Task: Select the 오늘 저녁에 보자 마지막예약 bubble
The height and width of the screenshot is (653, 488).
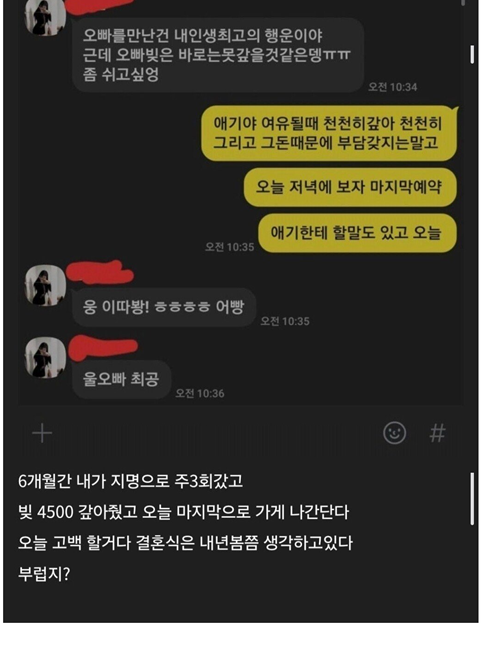Action: (x=350, y=187)
